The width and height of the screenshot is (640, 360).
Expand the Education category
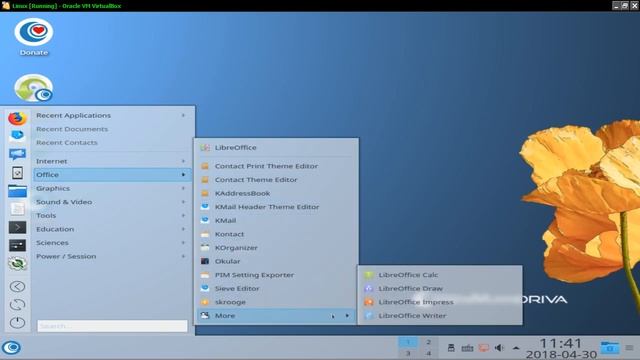coord(112,229)
